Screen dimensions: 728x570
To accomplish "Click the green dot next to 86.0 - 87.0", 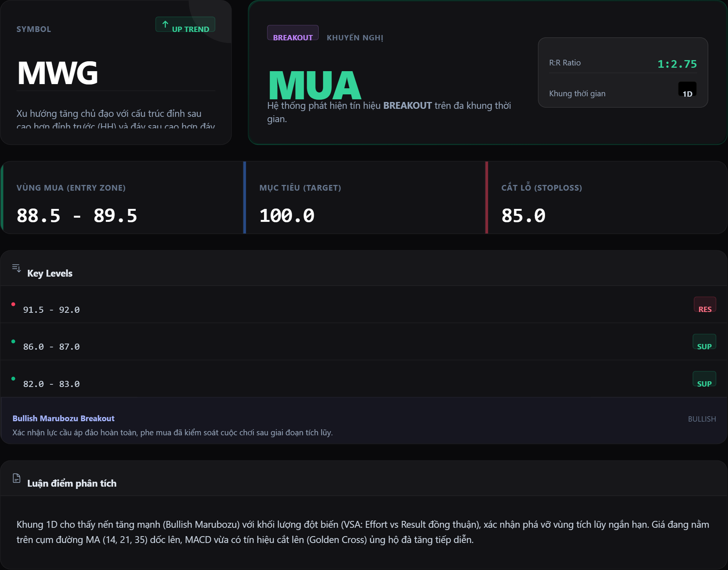I will 13,342.
